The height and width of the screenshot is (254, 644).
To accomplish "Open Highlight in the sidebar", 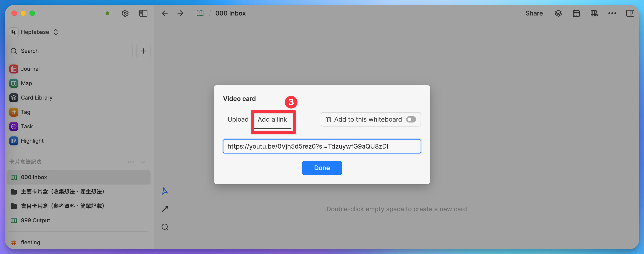I will click(x=79, y=141).
